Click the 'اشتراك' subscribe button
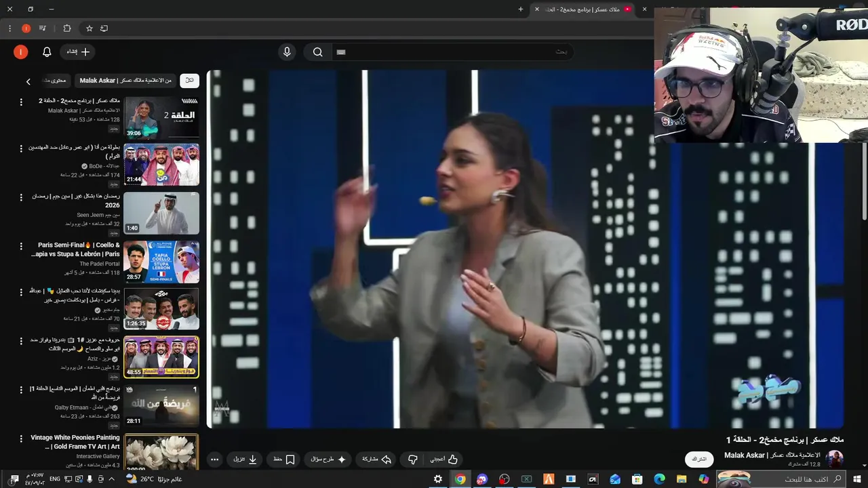868x488 pixels. pyautogui.click(x=699, y=459)
